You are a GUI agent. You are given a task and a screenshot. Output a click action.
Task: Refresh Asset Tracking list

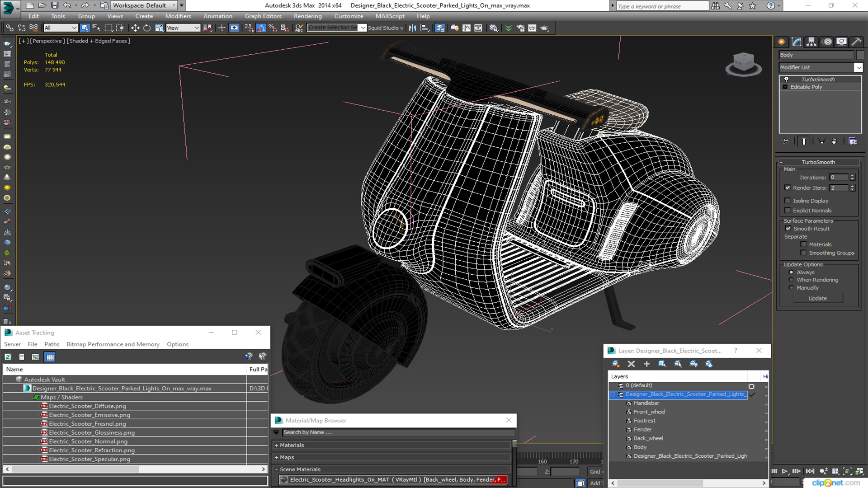coord(8,357)
